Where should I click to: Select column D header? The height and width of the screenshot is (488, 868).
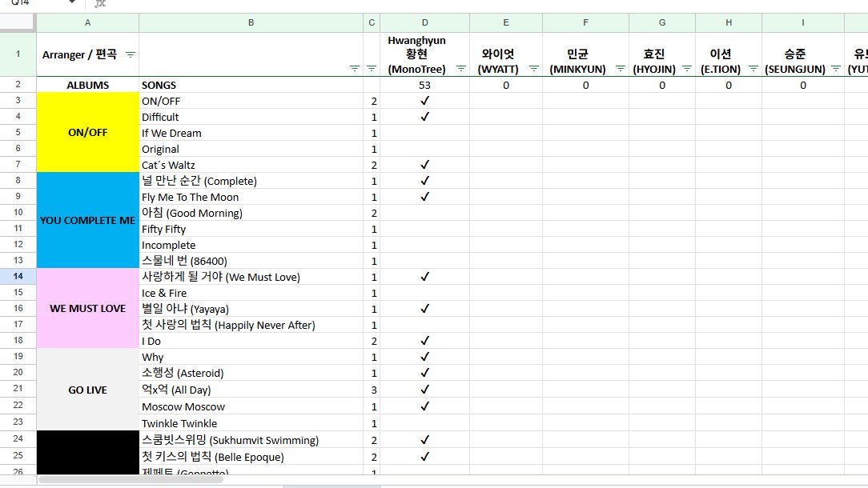tap(424, 22)
